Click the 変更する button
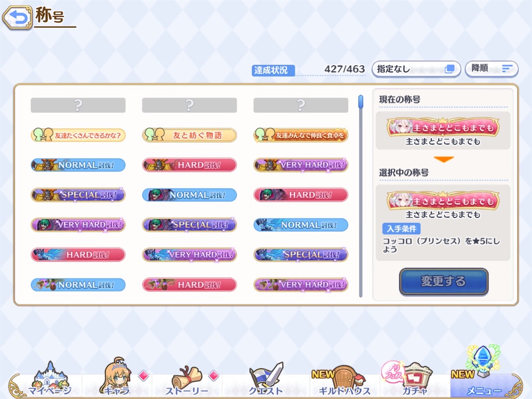The height and width of the screenshot is (399, 532). (444, 281)
